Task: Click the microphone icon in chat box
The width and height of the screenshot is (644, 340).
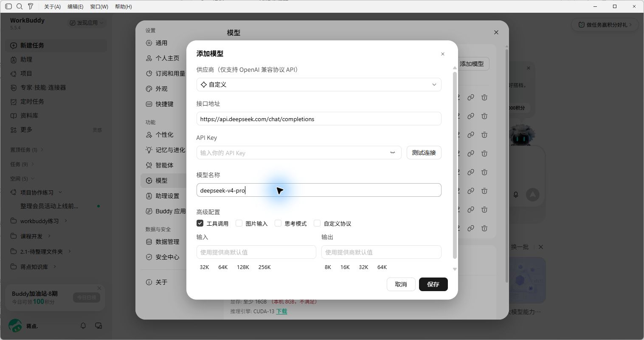Action: (x=516, y=195)
